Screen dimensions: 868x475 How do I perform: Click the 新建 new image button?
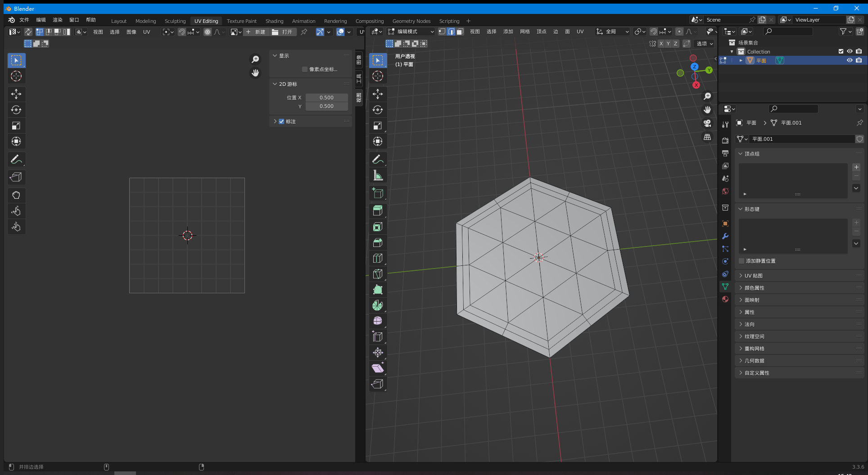coord(256,32)
